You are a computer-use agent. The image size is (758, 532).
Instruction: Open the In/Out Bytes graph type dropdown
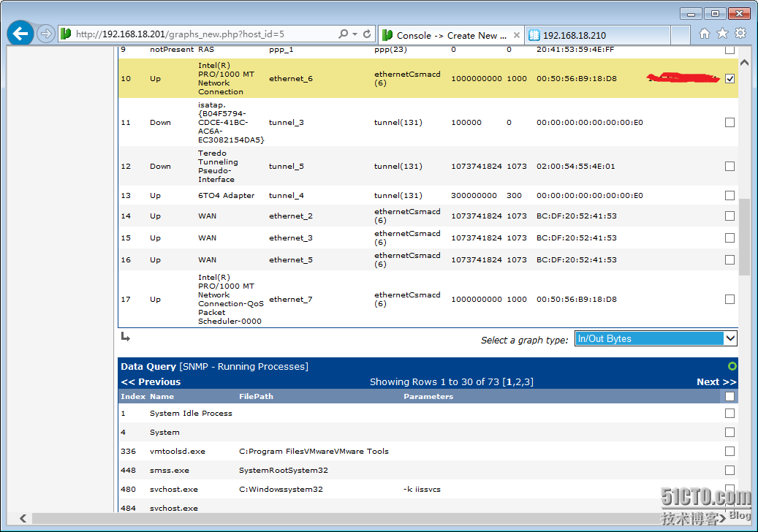(x=656, y=339)
